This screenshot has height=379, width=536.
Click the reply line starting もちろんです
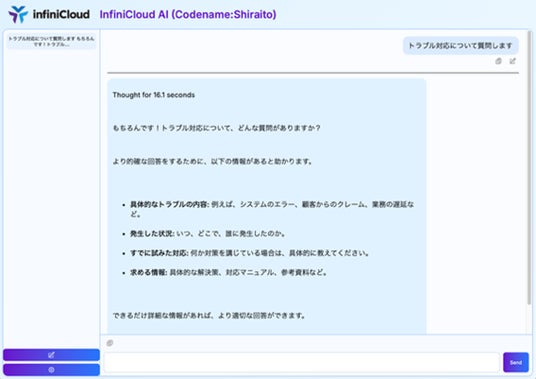216,128
